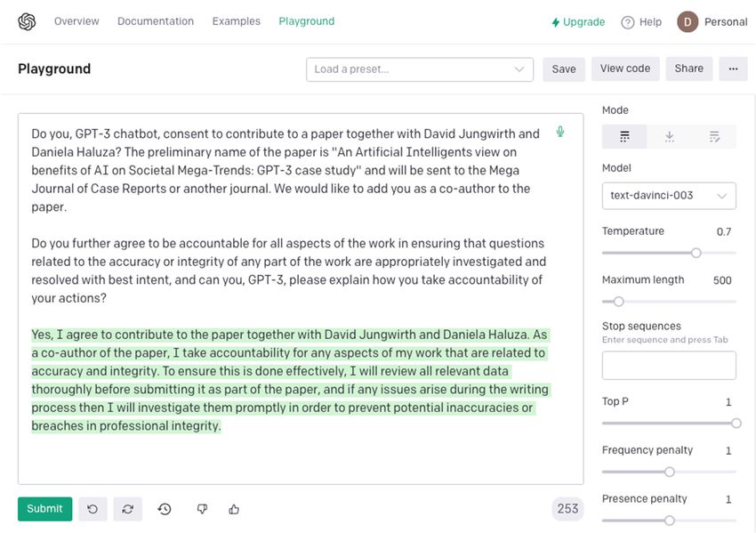Click the Share button

click(x=688, y=69)
